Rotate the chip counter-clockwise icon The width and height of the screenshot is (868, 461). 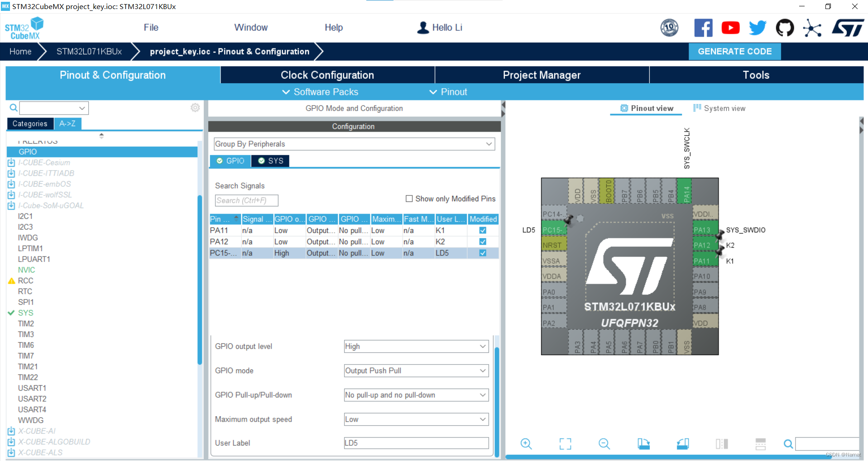pyautogui.click(x=683, y=444)
